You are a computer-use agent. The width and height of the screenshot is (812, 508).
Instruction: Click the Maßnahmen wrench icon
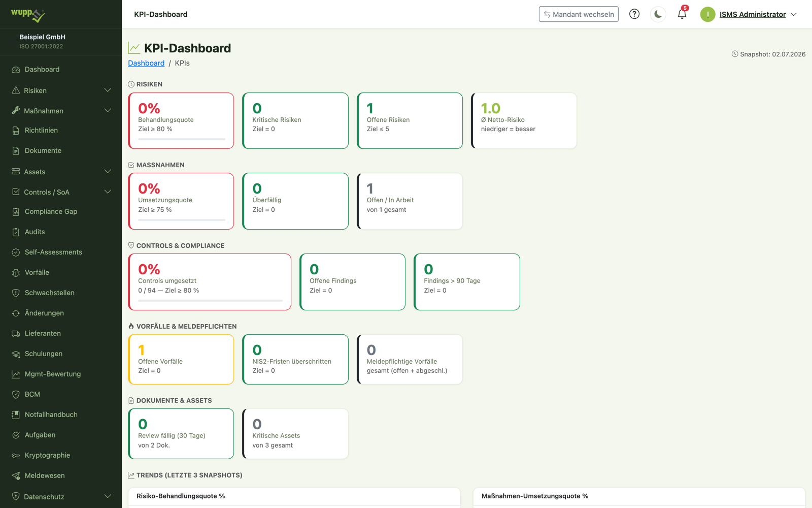click(x=16, y=111)
